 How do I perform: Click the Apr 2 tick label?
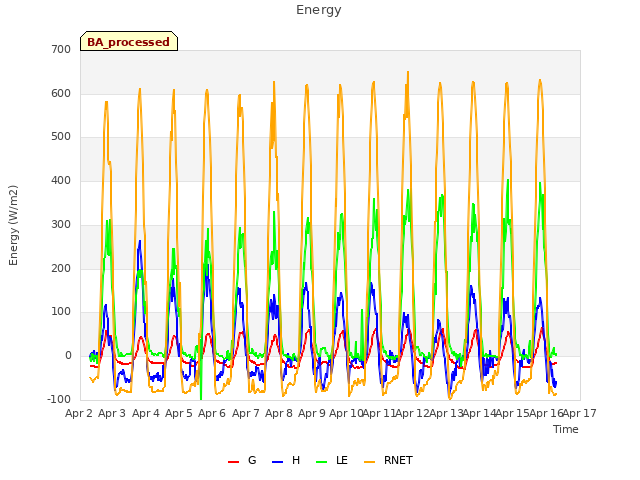pos(79,413)
